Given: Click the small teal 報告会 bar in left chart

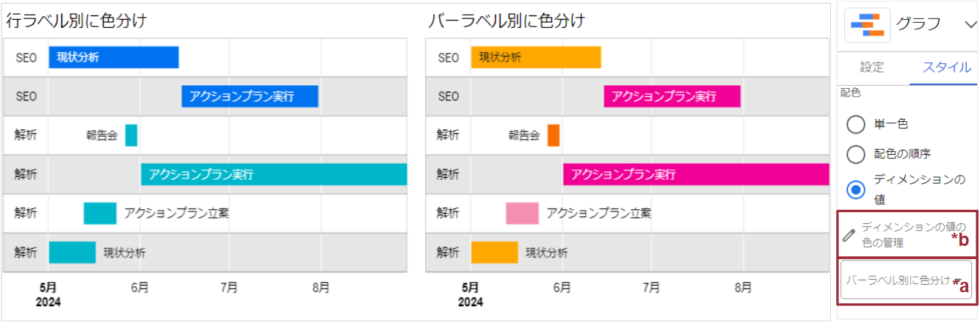Looking at the screenshot, I should (x=131, y=135).
